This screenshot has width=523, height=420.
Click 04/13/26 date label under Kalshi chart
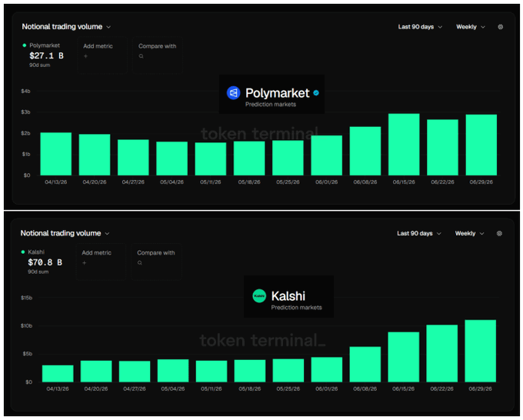coord(58,389)
